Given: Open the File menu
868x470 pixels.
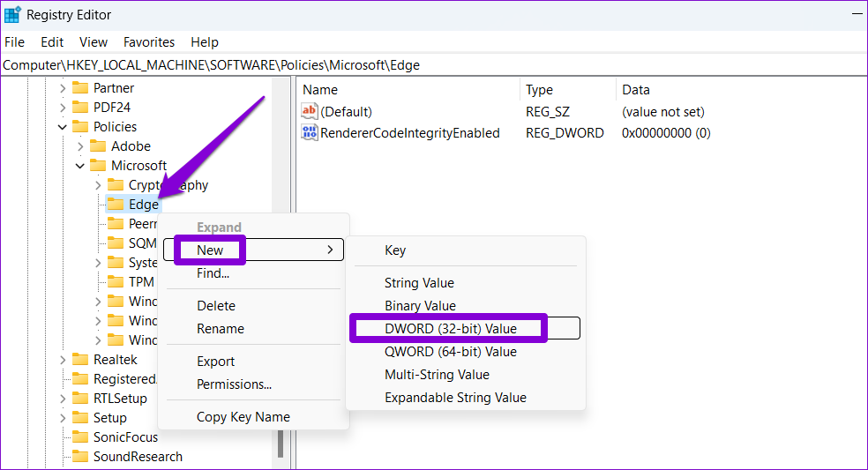Looking at the screenshot, I should click(x=15, y=42).
